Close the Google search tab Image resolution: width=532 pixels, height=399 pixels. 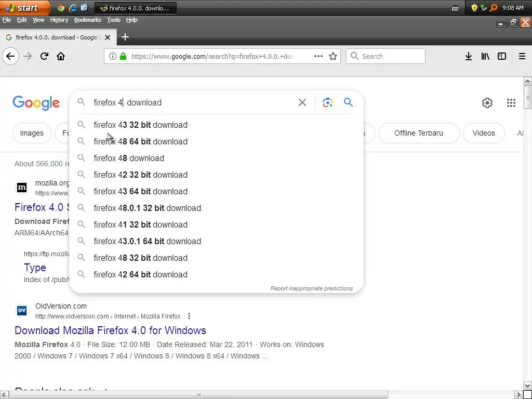(108, 37)
